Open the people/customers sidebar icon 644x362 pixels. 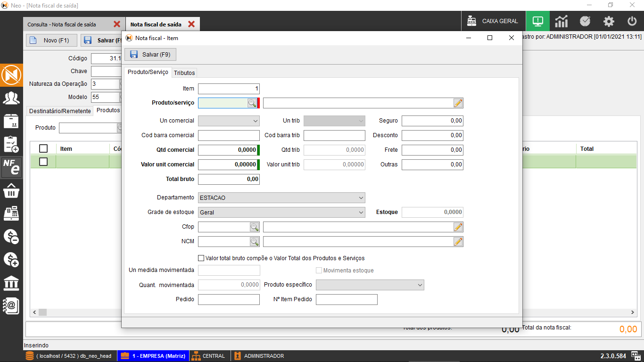click(11, 99)
